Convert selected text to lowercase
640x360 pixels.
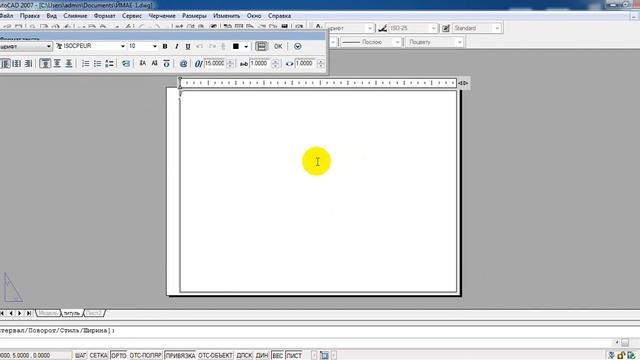click(x=154, y=64)
